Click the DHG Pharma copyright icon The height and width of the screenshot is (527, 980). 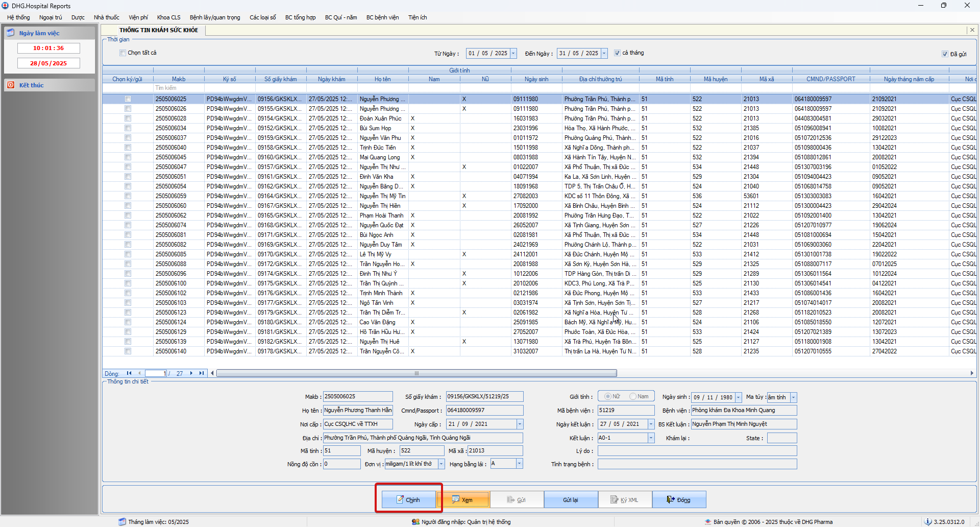click(708, 522)
